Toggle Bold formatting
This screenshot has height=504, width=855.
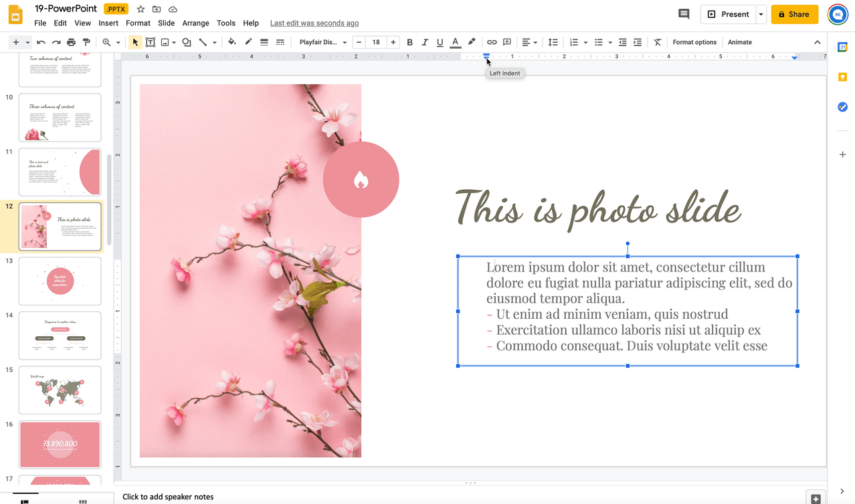click(x=409, y=42)
